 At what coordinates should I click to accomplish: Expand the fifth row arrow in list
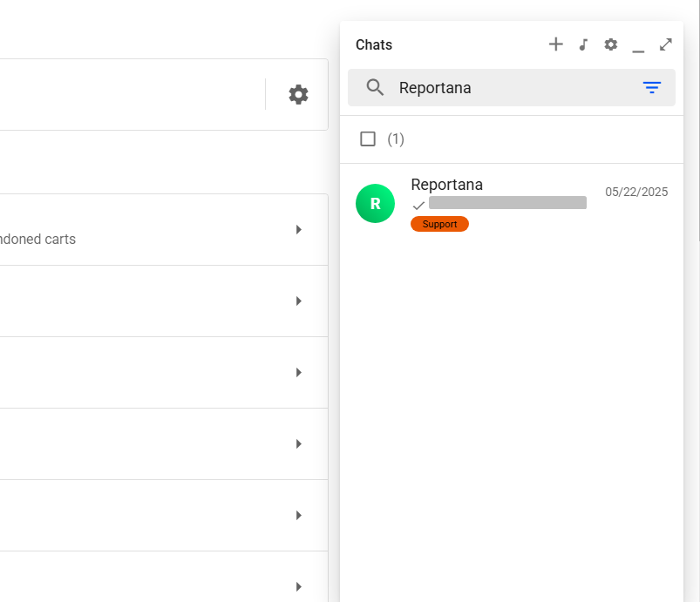coord(298,516)
